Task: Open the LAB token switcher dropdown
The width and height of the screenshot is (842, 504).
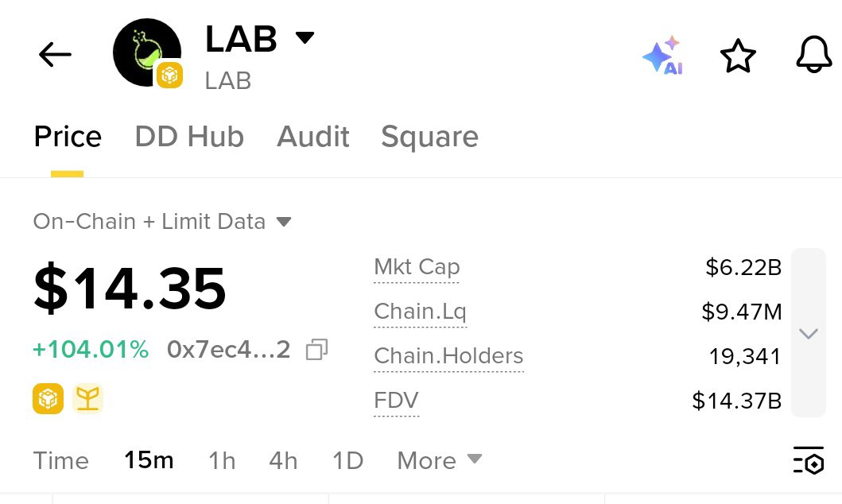Action: click(305, 37)
